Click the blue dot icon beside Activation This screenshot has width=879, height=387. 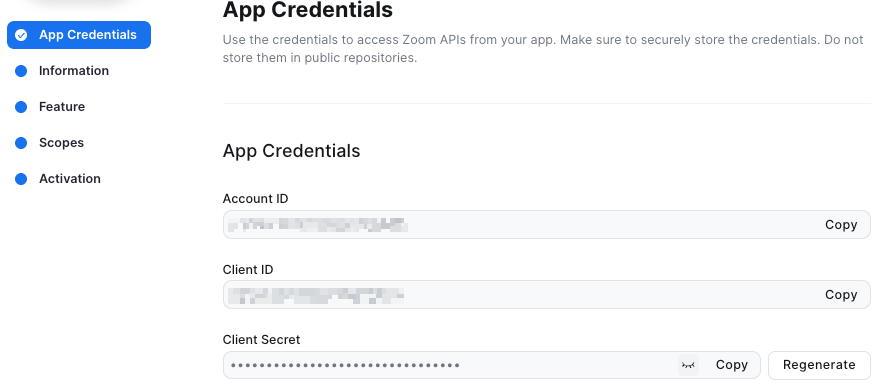click(21, 179)
